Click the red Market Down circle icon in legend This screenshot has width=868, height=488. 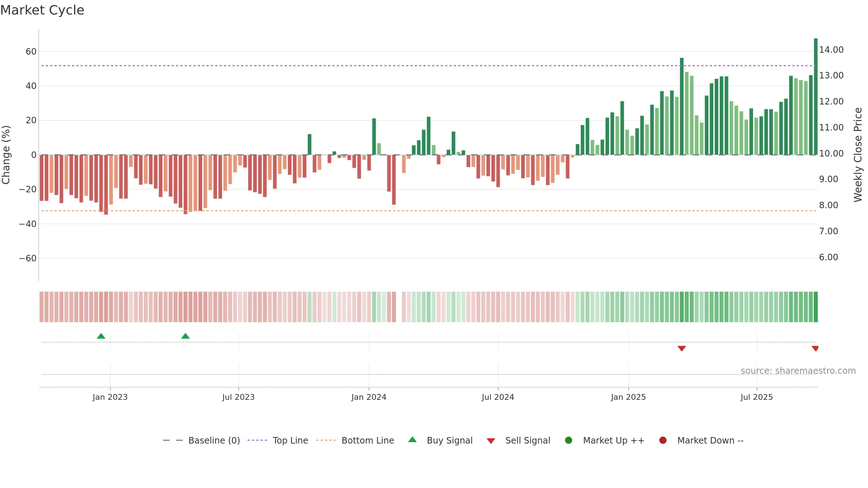click(663, 440)
